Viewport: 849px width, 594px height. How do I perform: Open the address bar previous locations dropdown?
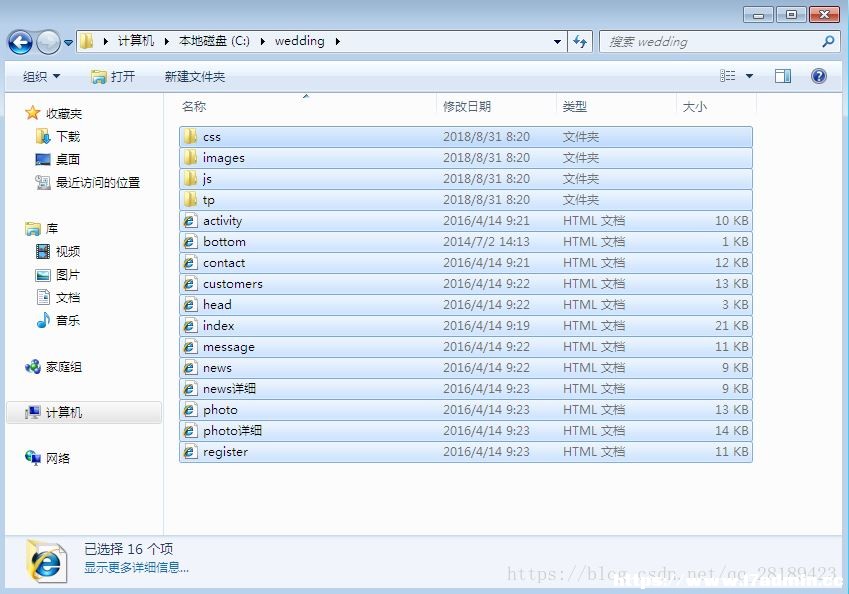tap(557, 42)
